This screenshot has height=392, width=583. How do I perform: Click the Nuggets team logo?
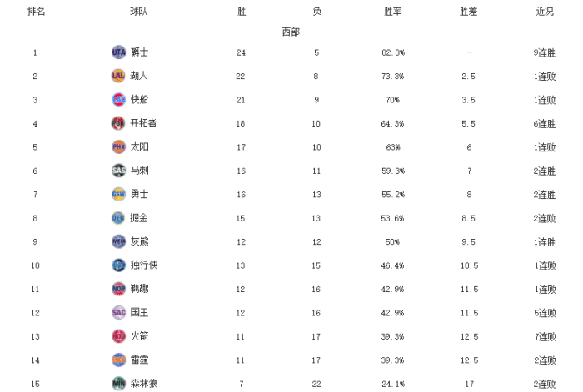(118, 218)
